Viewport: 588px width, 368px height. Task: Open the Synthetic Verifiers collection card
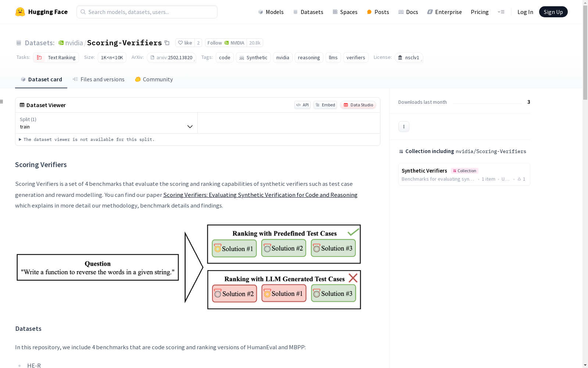point(464,174)
